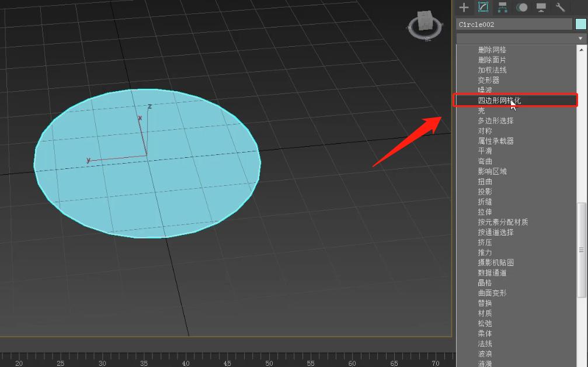Click the Circle002 object name field

(513, 25)
